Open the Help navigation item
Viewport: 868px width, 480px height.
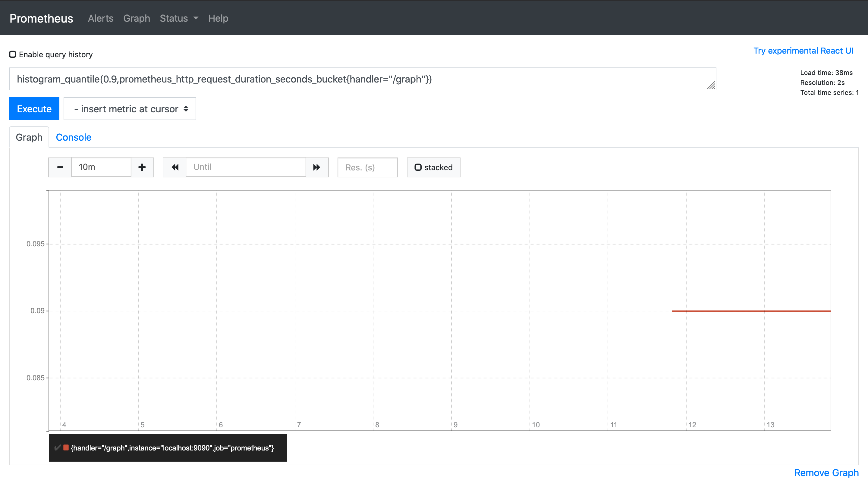coord(218,18)
